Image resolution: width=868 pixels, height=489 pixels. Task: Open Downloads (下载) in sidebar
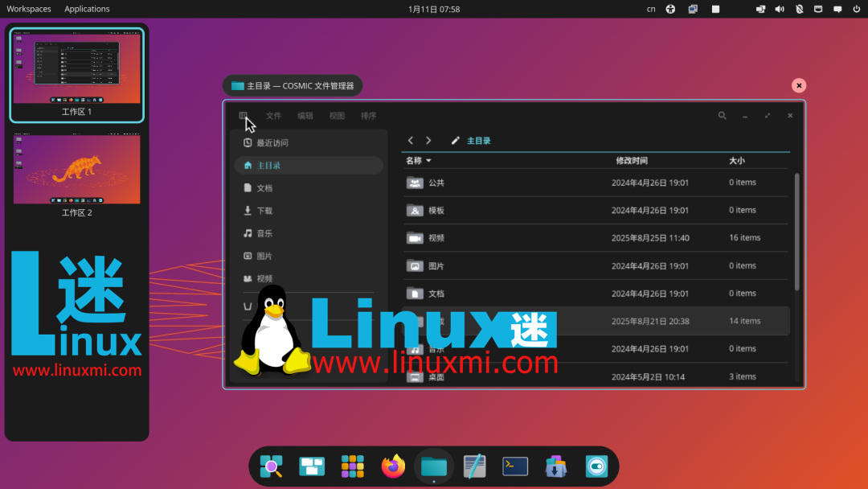point(309,211)
